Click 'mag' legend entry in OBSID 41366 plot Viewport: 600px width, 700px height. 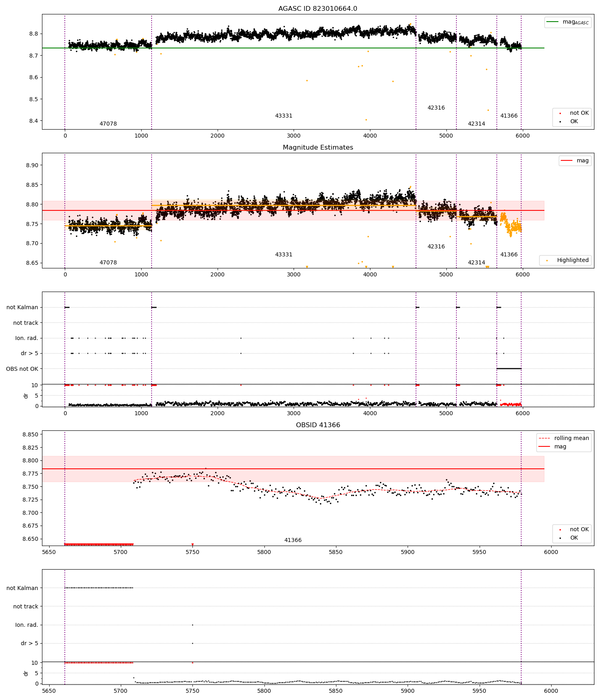coord(560,446)
